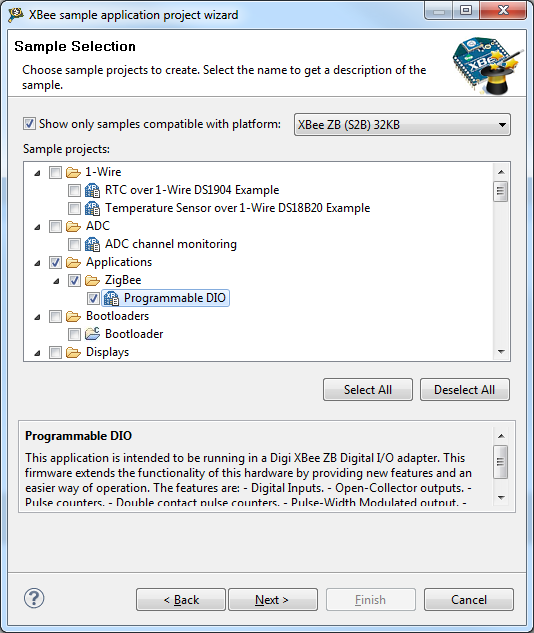The height and width of the screenshot is (633, 534).
Task: Open the XBee ZB (S2B) 32KB platform dropdown
Action: pyautogui.click(x=402, y=125)
